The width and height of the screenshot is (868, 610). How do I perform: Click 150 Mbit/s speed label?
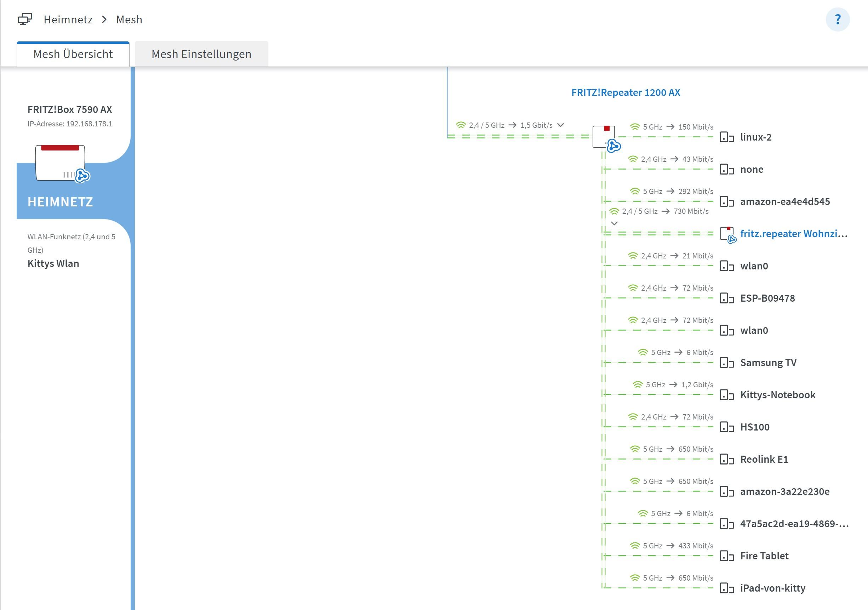(x=696, y=127)
